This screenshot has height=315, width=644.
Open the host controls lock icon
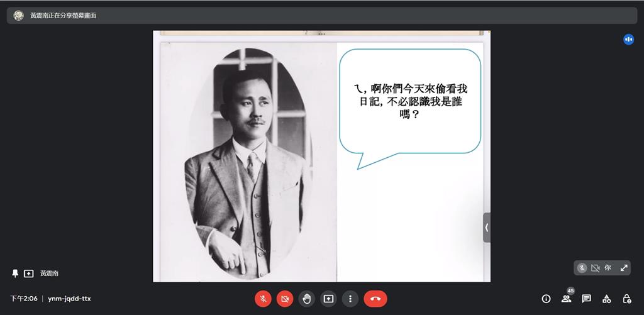[x=627, y=299]
